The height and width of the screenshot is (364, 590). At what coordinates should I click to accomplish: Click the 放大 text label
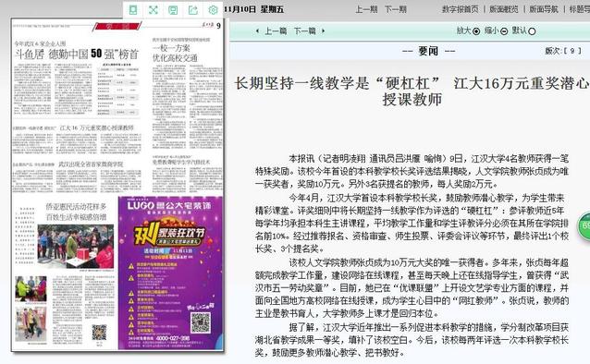click(x=464, y=30)
